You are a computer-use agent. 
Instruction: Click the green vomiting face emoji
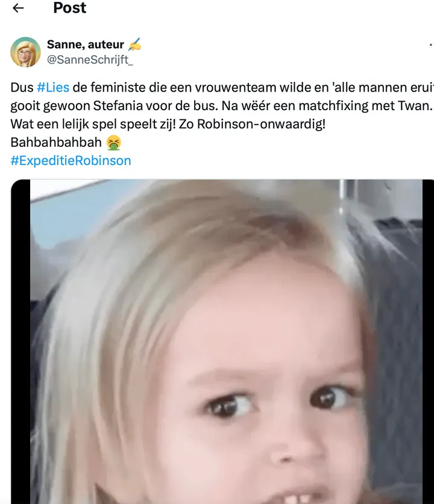point(114,142)
